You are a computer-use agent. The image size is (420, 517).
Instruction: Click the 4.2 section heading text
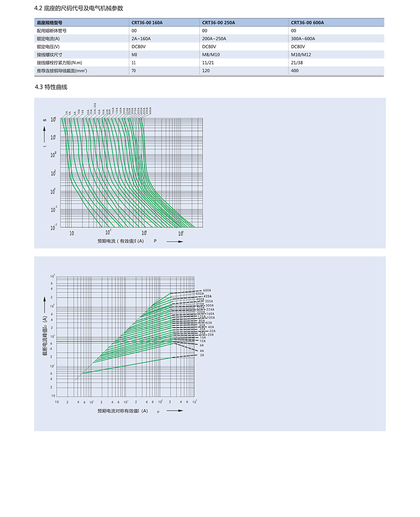[78, 8]
